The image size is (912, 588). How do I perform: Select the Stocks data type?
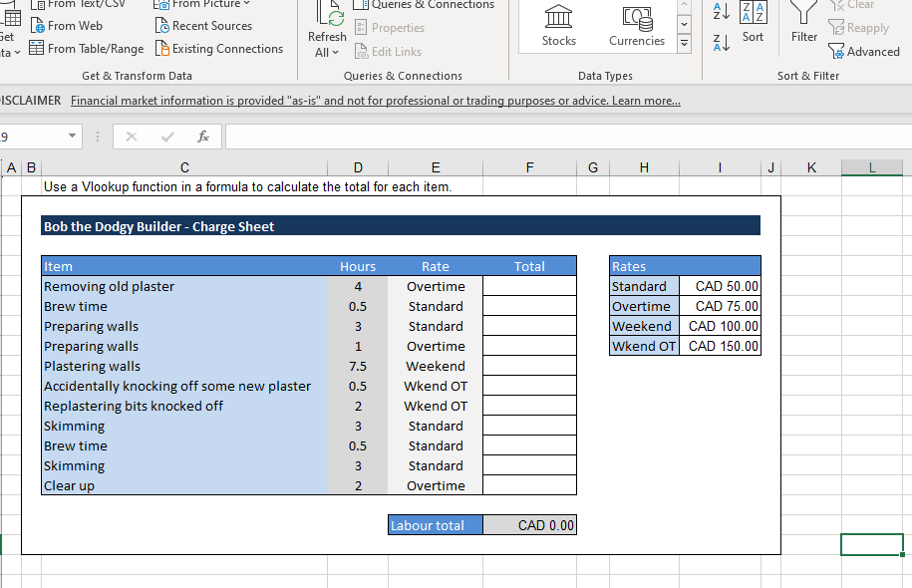(x=557, y=26)
